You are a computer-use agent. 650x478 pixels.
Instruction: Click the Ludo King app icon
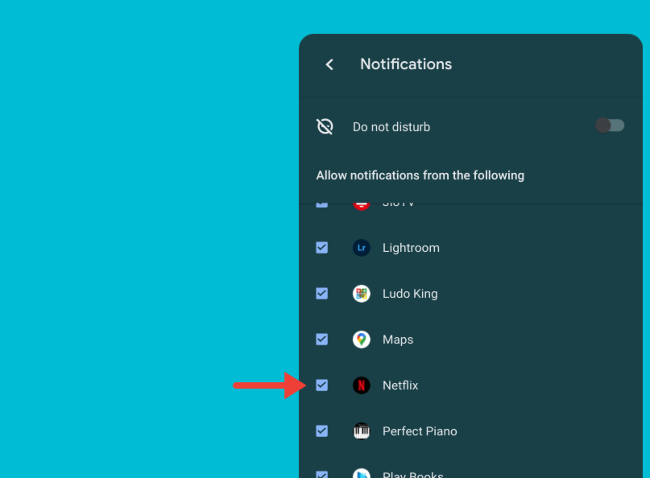[x=362, y=294]
